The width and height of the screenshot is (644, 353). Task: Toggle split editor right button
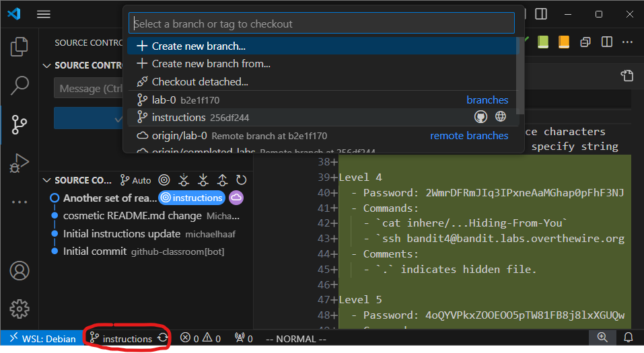tap(607, 42)
